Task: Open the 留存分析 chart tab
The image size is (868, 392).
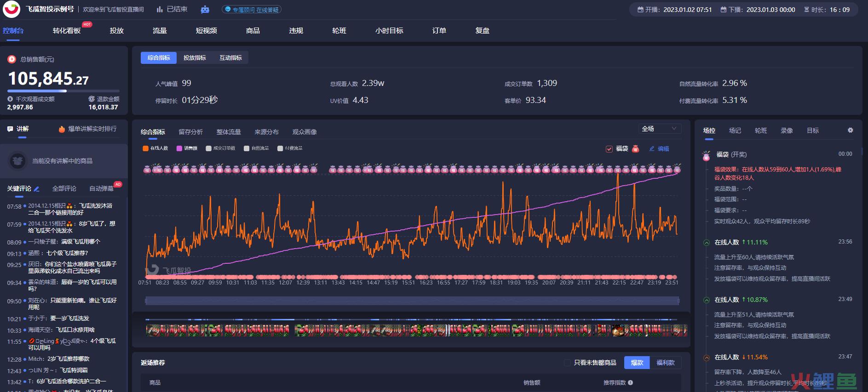Action: point(190,132)
